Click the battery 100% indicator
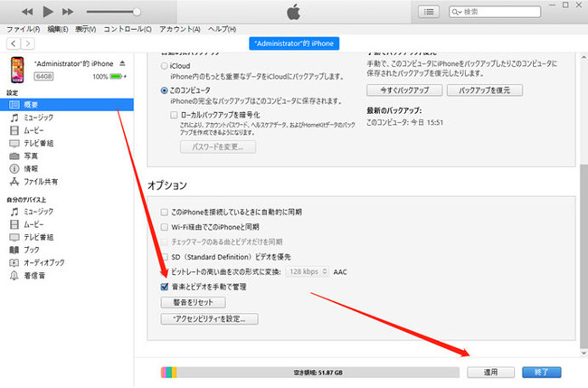 coord(109,77)
